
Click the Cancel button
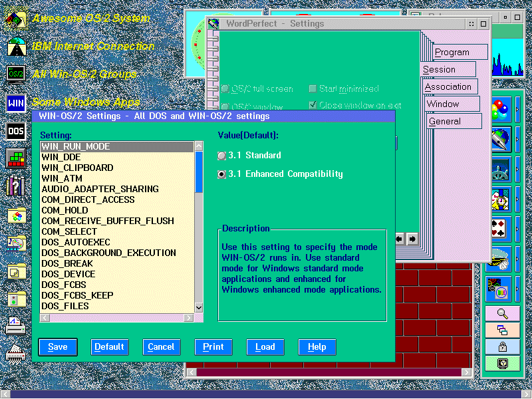[161, 346]
